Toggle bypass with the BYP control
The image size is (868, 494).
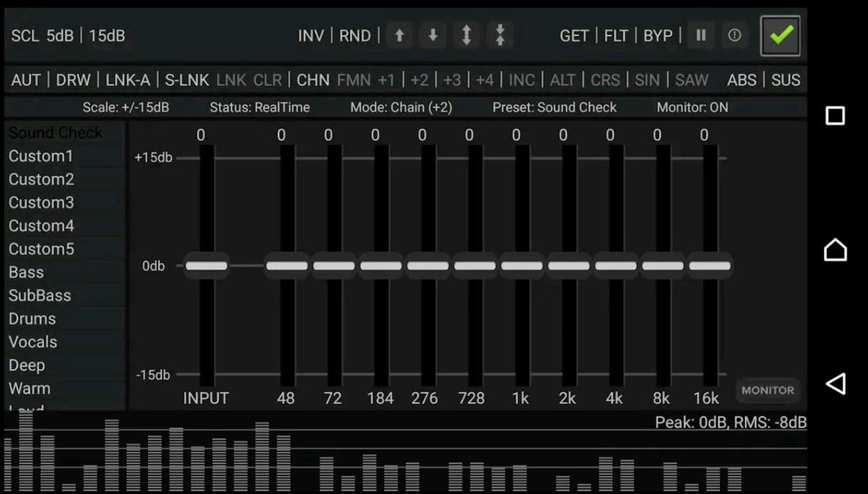point(659,35)
